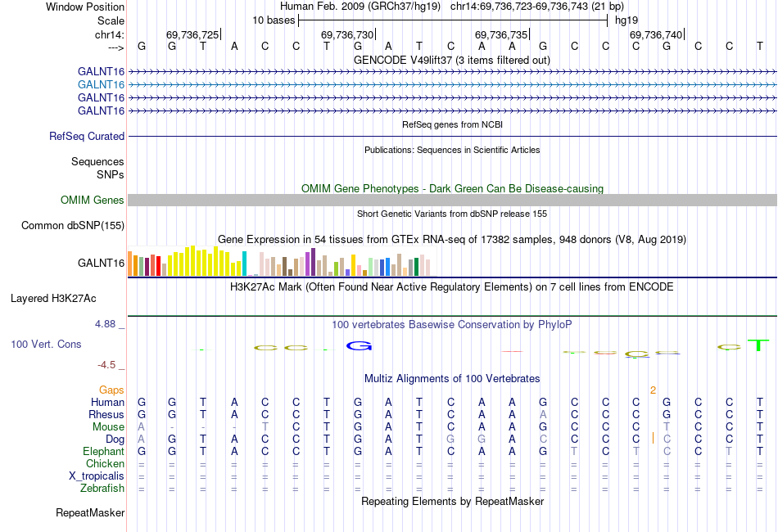The width and height of the screenshot is (778, 532).
Task: Select the gray OMIM Genes bar
Action: [x=452, y=201]
